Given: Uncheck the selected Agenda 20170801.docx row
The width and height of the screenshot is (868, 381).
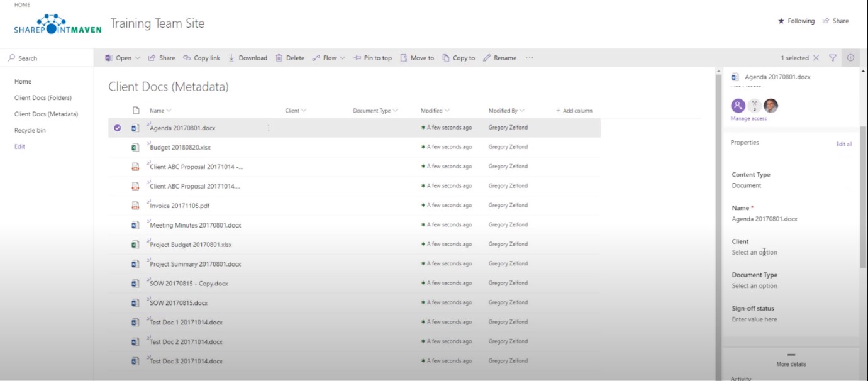Looking at the screenshot, I should [117, 128].
